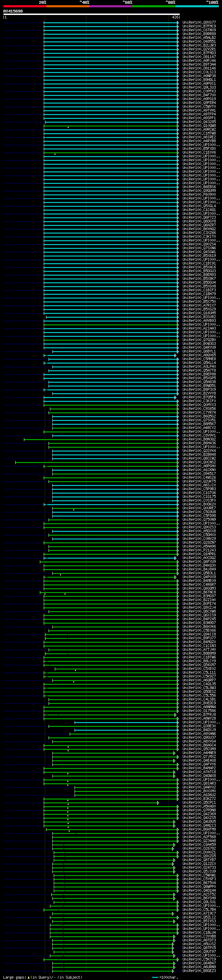222x980 pixels.
Task: Select the UniRef100_B6EBS6 label
Action: pyautogui.click(x=199, y=187)
